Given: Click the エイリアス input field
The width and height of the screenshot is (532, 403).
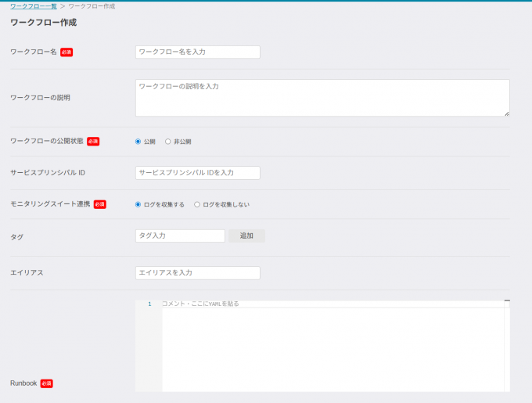Looking at the screenshot, I should click(x=198, y=273).
